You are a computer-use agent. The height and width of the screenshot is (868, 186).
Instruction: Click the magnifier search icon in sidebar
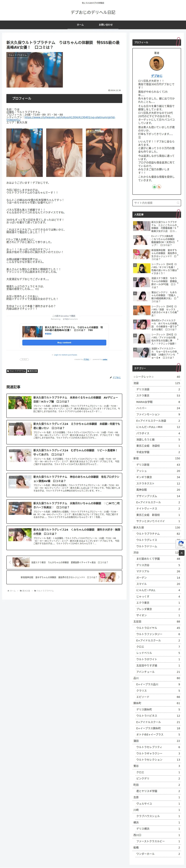coord(178,203)
